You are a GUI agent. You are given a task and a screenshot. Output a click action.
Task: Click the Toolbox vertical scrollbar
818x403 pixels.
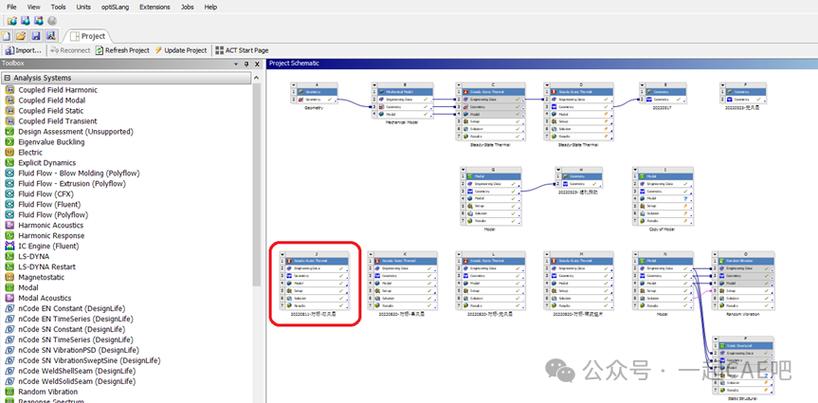click(256, 185)
